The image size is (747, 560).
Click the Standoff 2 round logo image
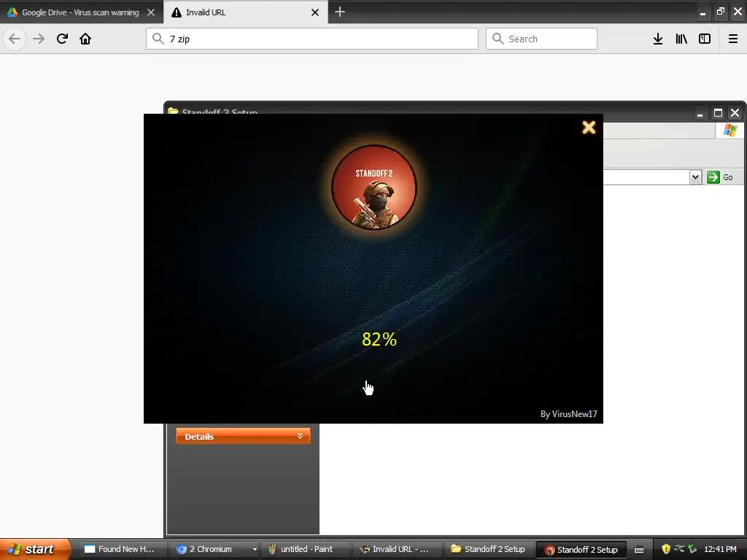coord(374,187)
